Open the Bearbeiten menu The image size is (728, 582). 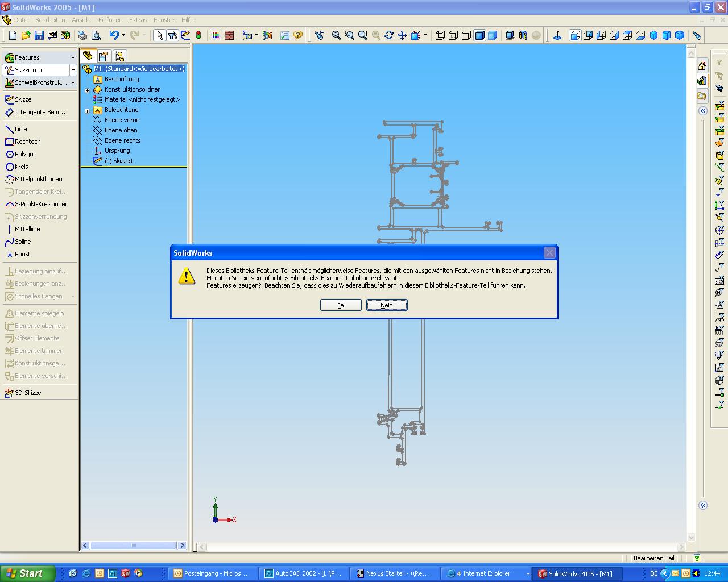click(x=50, y=20)
